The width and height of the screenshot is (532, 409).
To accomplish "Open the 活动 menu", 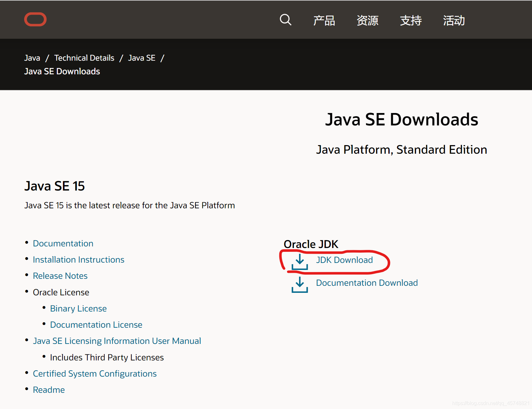I will (x=454, y=20).
